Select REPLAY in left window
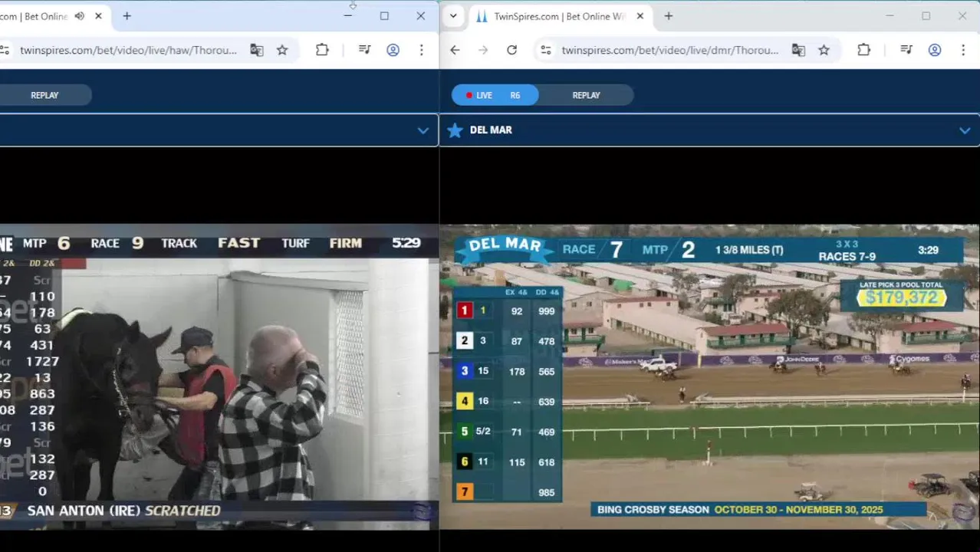 pos(44,95)
